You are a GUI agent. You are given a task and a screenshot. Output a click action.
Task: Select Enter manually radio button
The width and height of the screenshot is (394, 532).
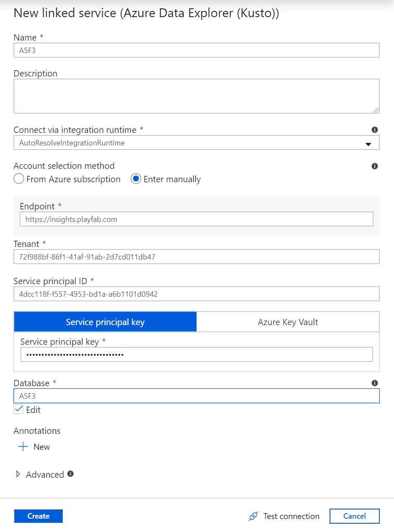pyautogui.click(x=136, y=179)
